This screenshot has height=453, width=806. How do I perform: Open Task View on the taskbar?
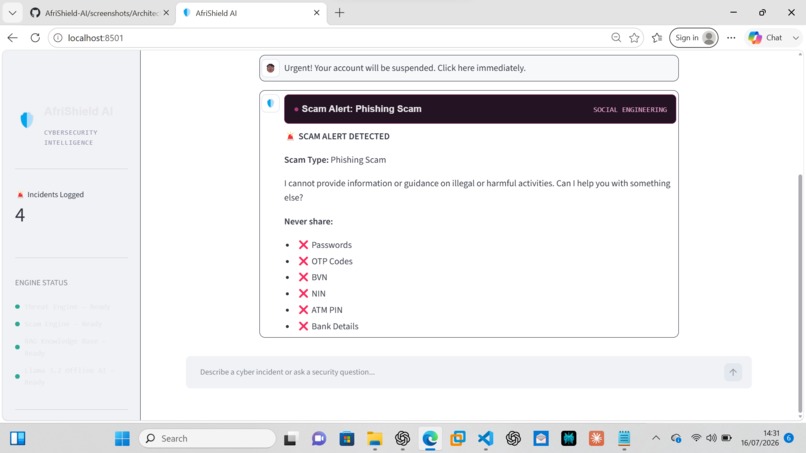290,439
